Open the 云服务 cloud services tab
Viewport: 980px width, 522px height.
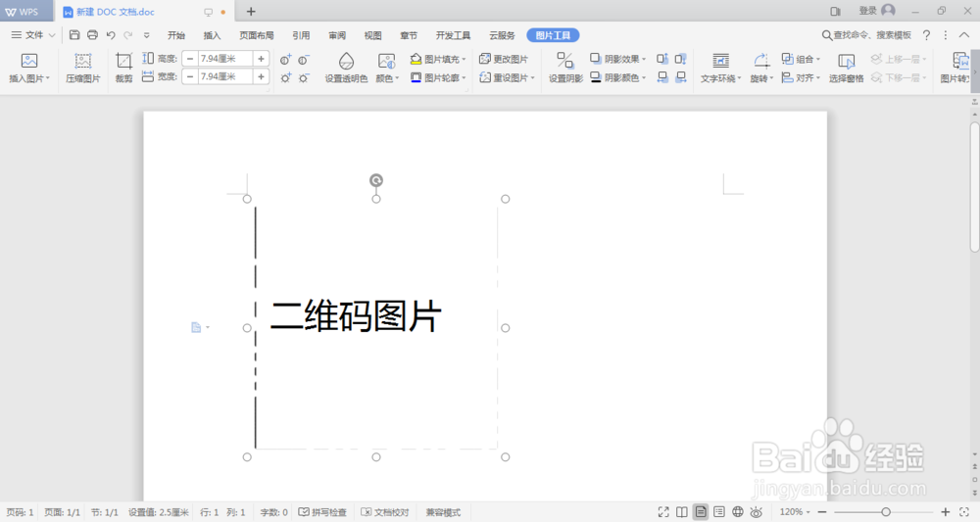[x=502, y=35]
